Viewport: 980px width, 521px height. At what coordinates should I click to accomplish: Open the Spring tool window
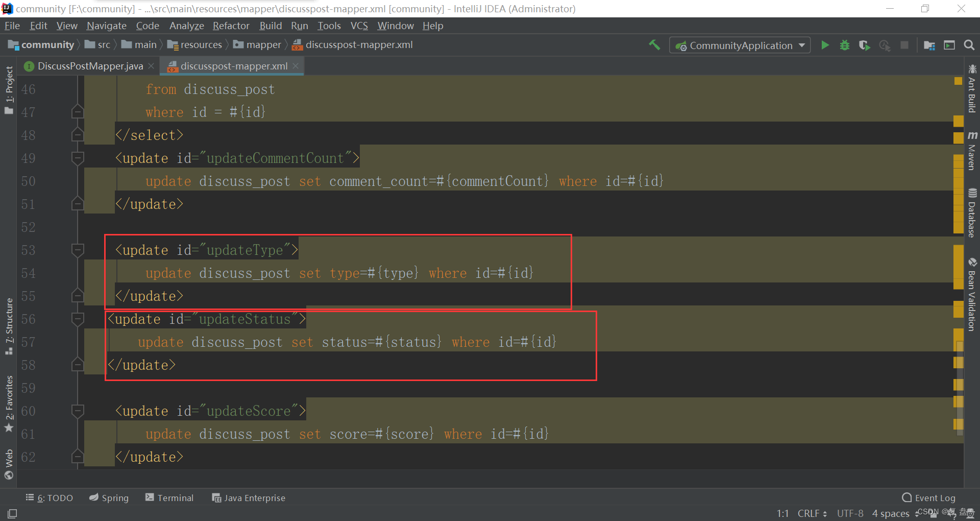click(109, 498)
